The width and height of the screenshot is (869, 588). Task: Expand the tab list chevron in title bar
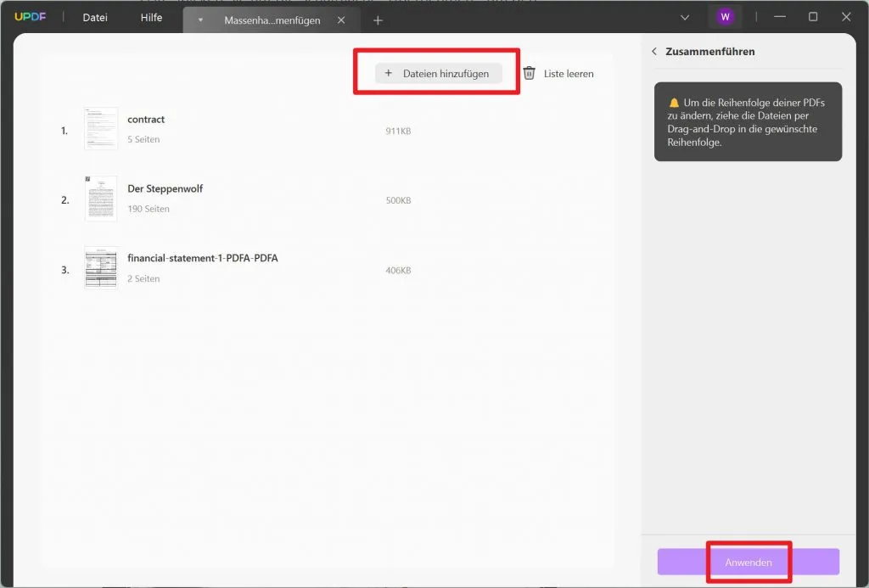click(x=685, y=17)
